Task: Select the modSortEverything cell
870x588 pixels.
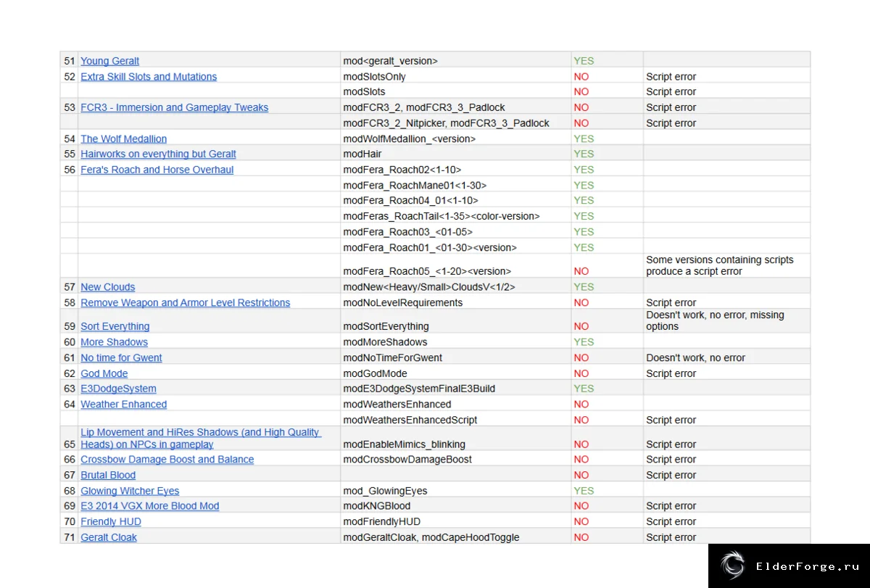Action: point(455,322)
